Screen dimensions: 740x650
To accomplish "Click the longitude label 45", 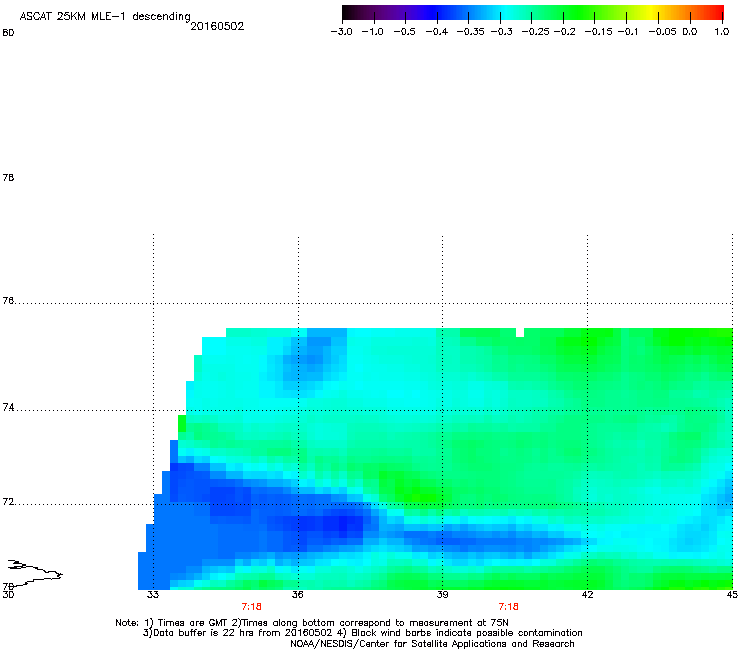I will tap(732, 595).
